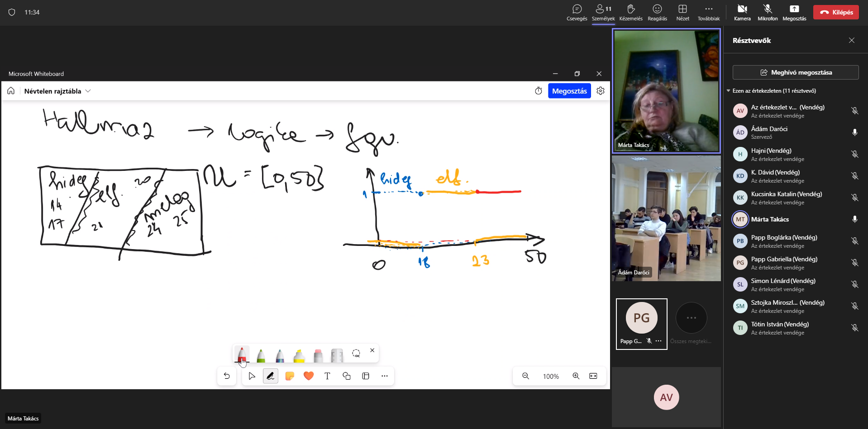Viewport: 868px width, 429px height.
Task: Add a sticky note to whiteboard
Action: pos(290,376)
